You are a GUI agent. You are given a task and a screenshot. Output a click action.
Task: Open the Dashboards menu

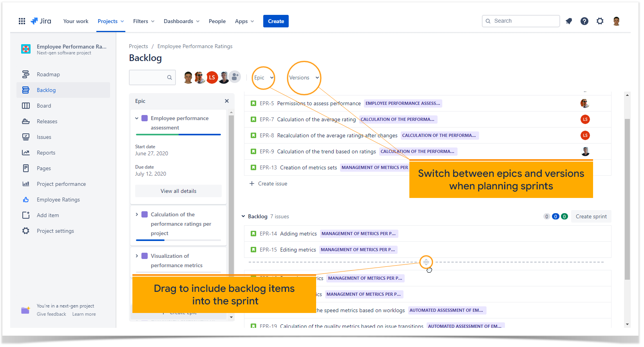[x=182, y=21]
